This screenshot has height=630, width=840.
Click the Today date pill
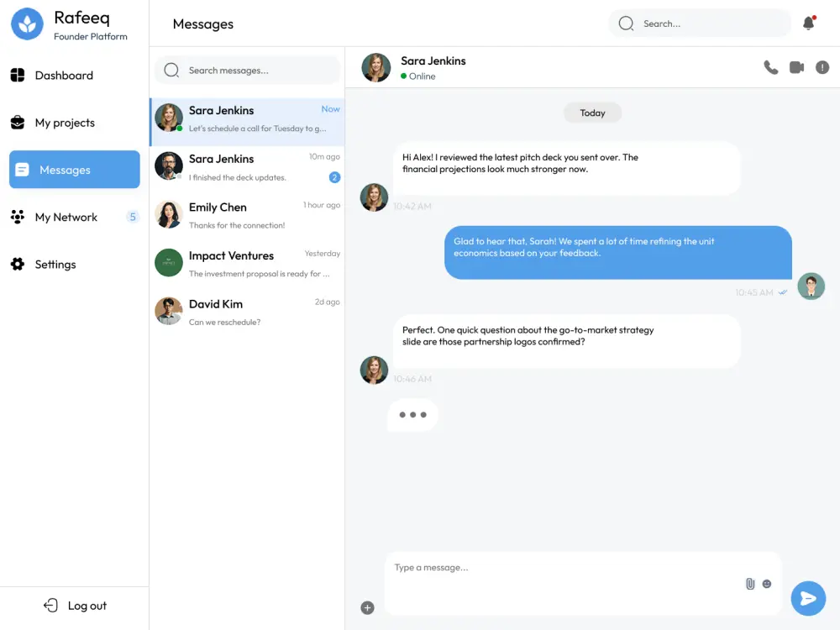pos(592,113)
